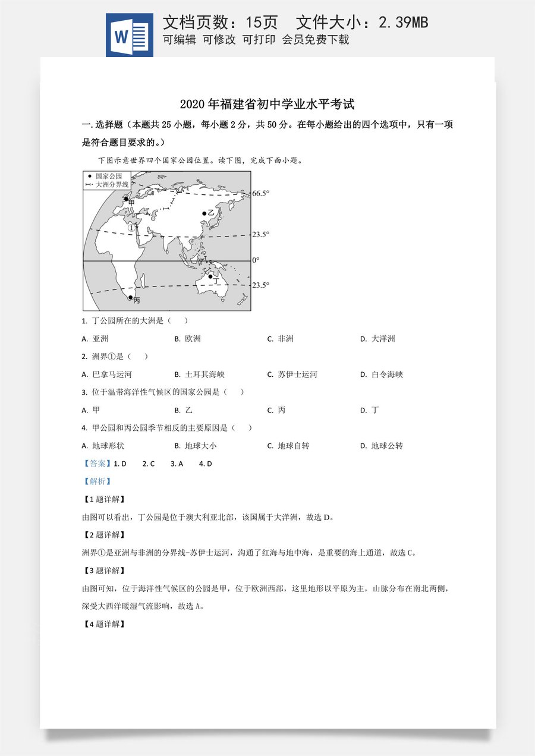Screen dimensions: 535x756
Task: Click the subtitle '可编辑 可修改 可打印 会员免费下载'
Action: 256,40
